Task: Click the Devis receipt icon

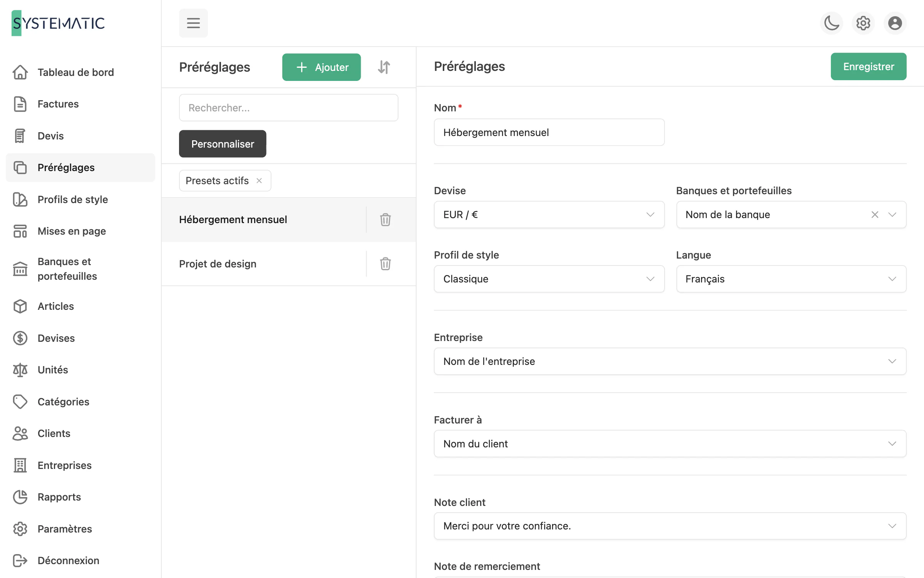Action: pyautogui.click(x=20, y=136)
